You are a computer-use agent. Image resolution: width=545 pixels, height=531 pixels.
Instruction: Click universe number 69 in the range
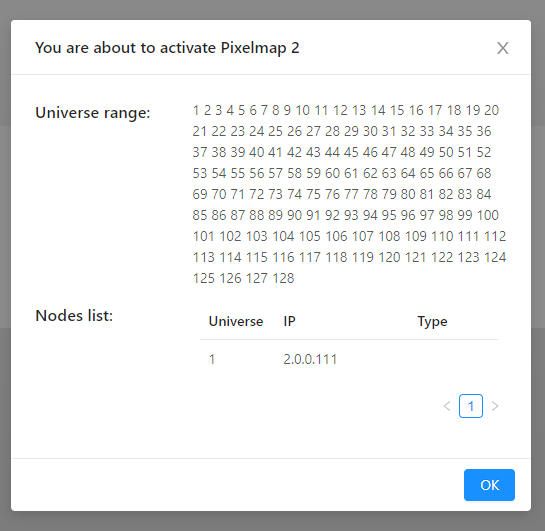[x=200, y=194]
